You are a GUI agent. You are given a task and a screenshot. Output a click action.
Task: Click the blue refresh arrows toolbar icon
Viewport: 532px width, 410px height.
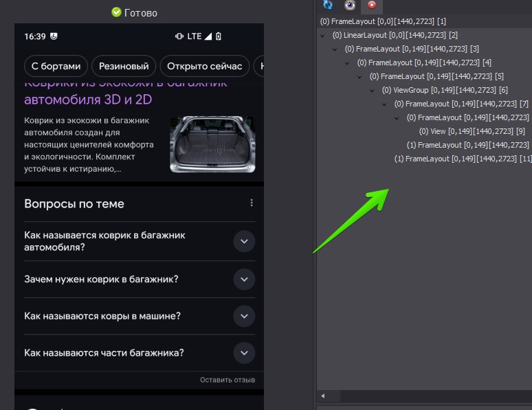[328, 5]
